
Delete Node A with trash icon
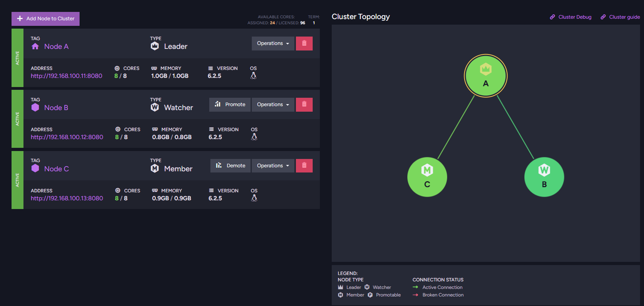click(x=304, y=43)
